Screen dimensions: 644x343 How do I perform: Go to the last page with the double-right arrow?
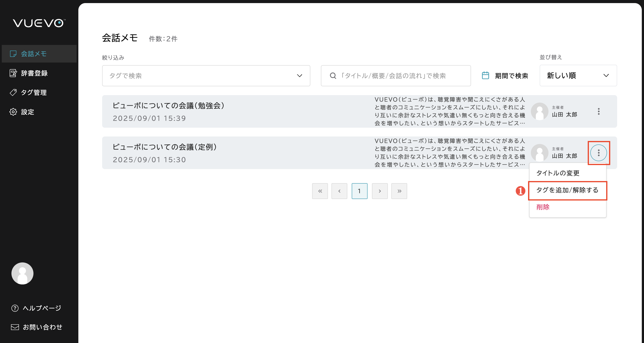(x=399, y=191)
